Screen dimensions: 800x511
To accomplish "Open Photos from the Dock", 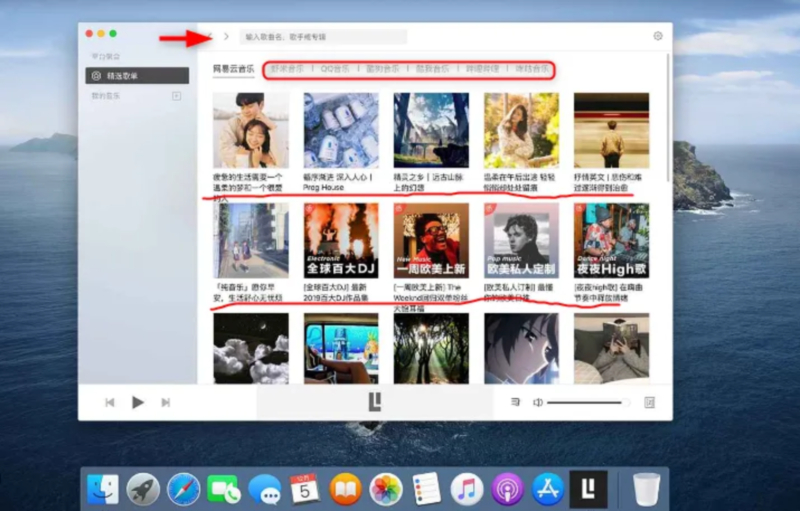I will (386, 489).
